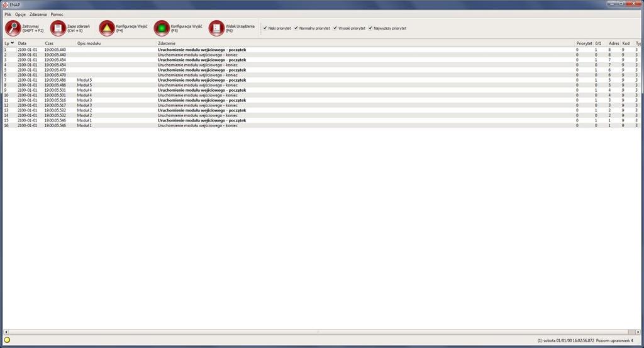Click the ENAP application icon in title bar
644x348 pixels.
[x=5, y=4]
